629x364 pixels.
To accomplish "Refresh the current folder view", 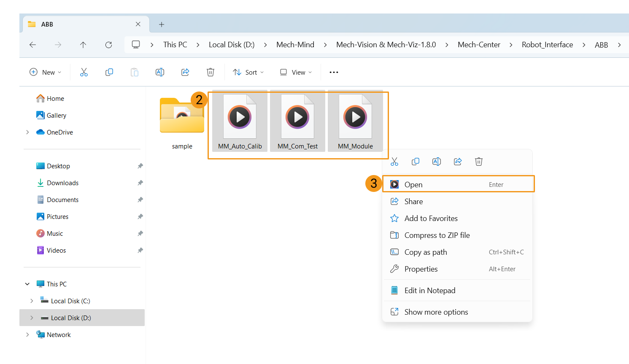I will [108, 45].
